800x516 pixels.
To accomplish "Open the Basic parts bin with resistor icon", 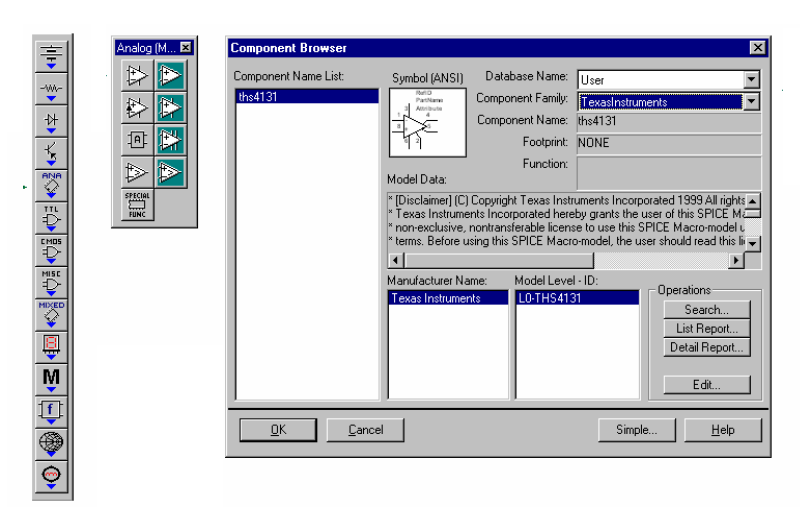I will (x=51, y=89).
